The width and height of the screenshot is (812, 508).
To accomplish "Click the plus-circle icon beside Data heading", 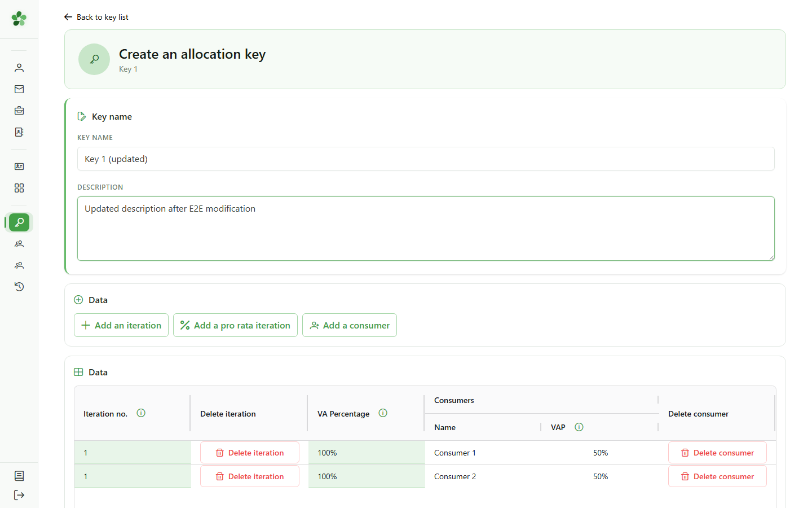I will pos(78,300).
